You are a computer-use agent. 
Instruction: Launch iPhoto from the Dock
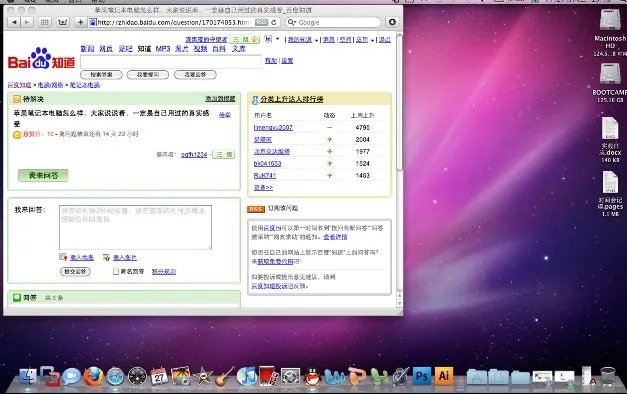tap(181, 376)
